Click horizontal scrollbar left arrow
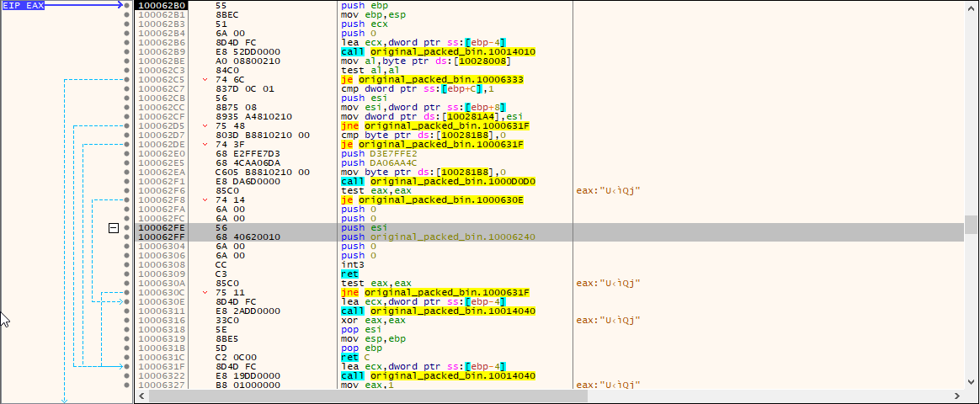980x404 pixels. 142,396
